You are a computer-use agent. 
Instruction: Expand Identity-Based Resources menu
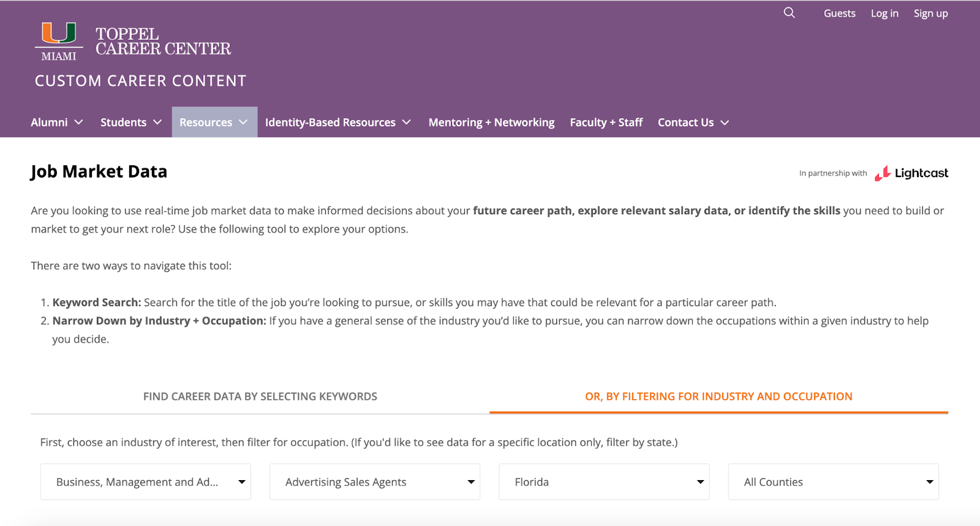(x=337, y=122)
